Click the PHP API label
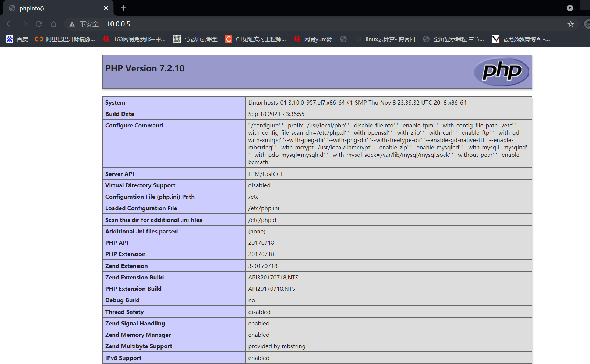 [x=117, y=243]
